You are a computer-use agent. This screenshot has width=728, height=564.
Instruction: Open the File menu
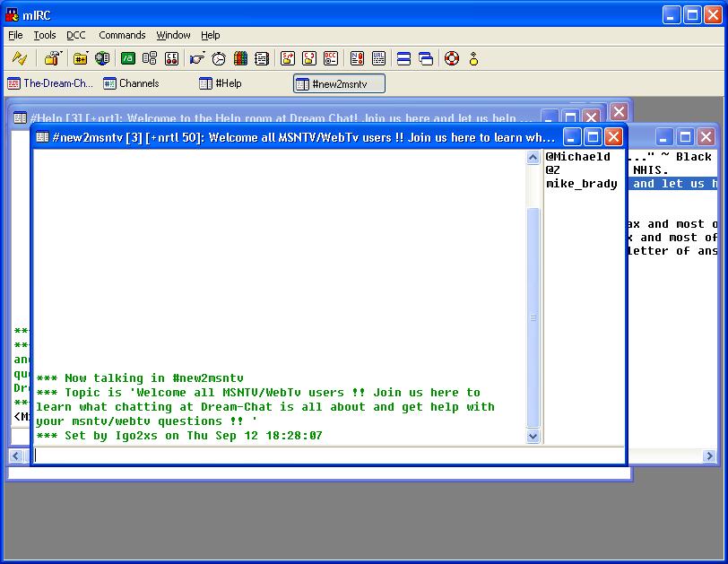(x=15, y=35)
